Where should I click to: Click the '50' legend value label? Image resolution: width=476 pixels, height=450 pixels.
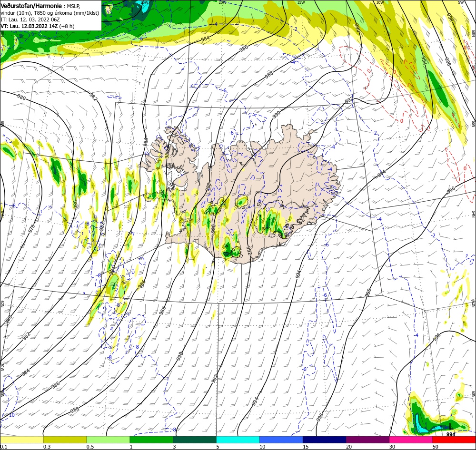[436, 447]
